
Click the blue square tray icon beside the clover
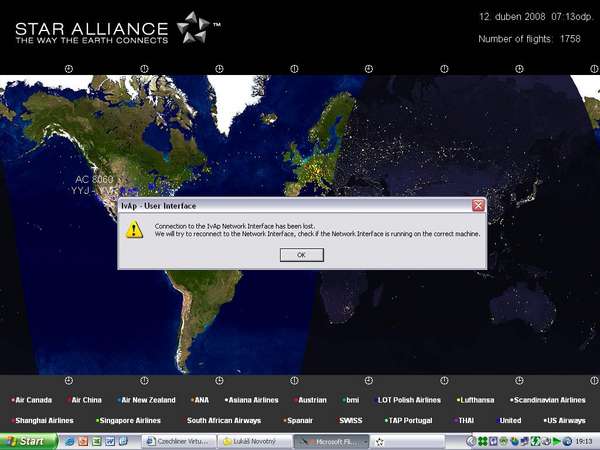click(x=494, y=442)
